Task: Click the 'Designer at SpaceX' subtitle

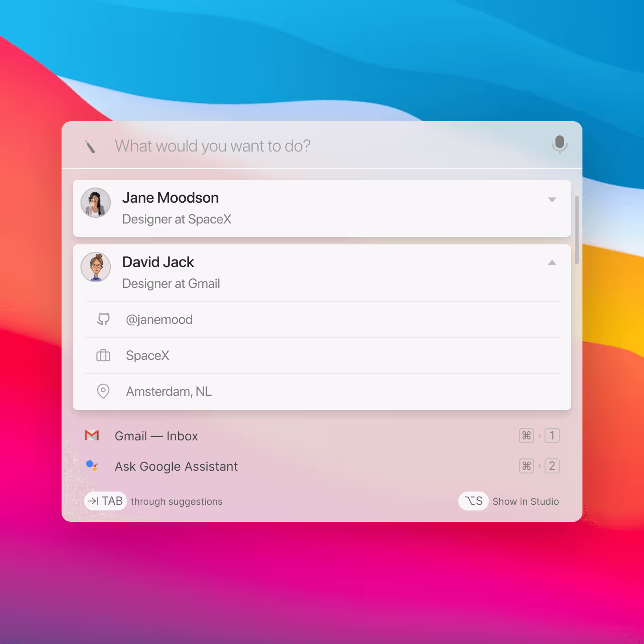Action: 177,219
